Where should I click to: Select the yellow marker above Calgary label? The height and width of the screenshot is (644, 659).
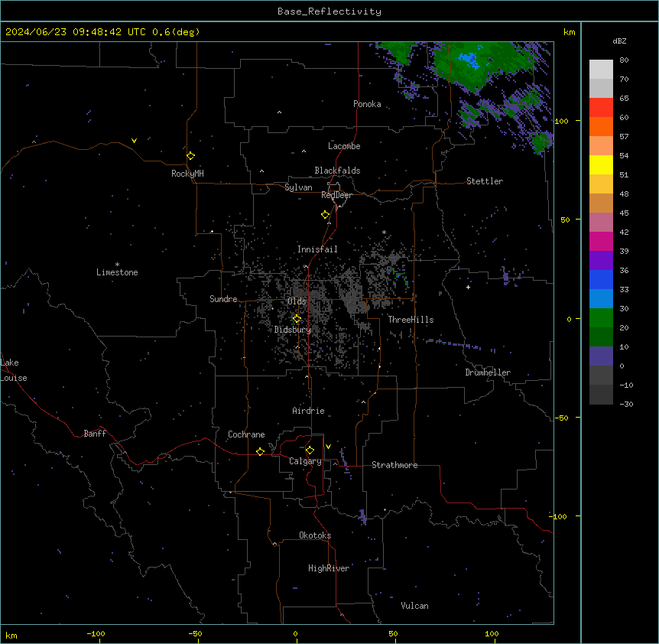coord(310,450)
